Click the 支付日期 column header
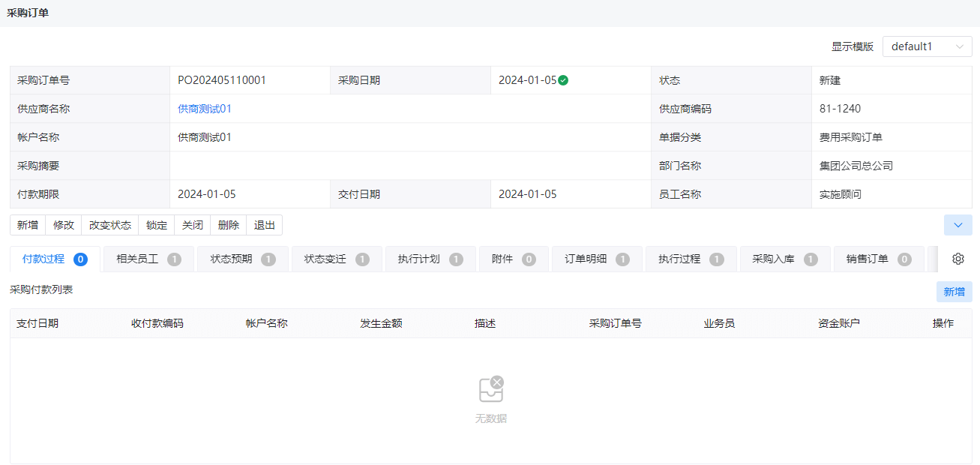The width and height of the screenshot is (980, 465). [x=37, y=323]
